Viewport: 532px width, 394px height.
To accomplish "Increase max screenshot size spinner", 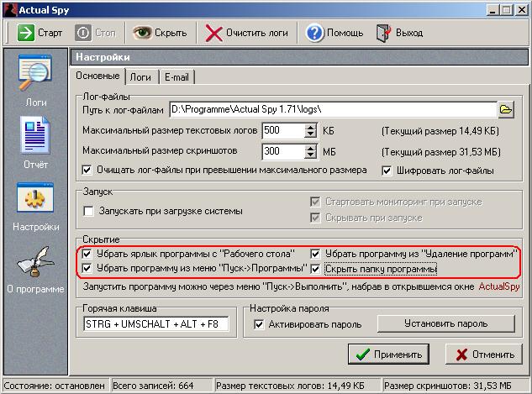I will coord(310,148).
